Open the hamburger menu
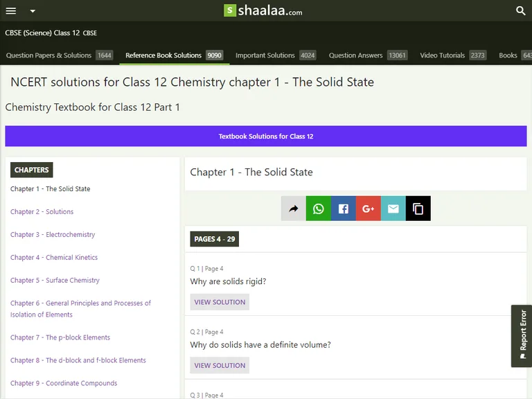The width and height of the screenshot is (532, 399). 11,11
